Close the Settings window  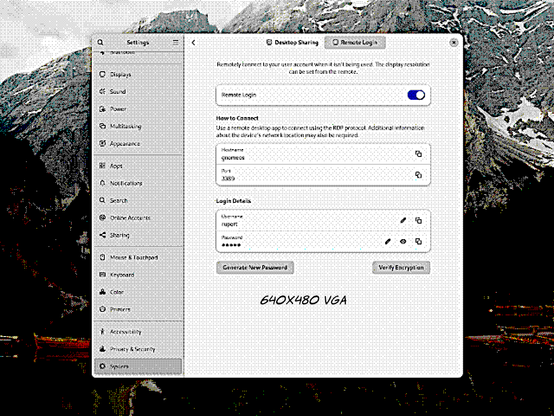(x=454, y=43)
